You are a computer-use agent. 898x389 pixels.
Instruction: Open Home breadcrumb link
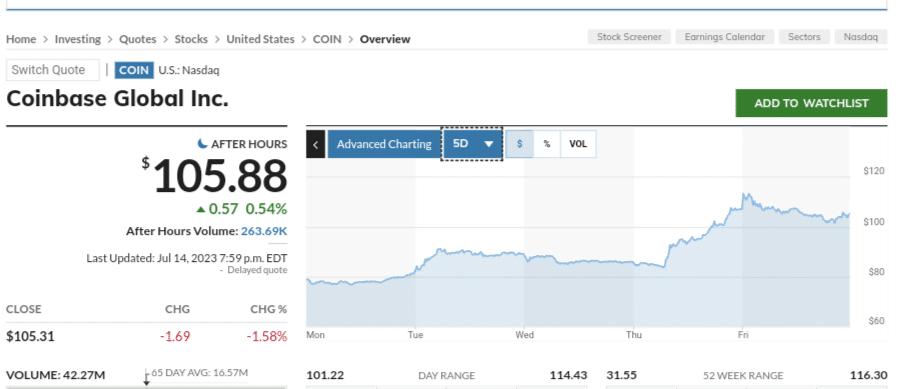coord(21,39)
